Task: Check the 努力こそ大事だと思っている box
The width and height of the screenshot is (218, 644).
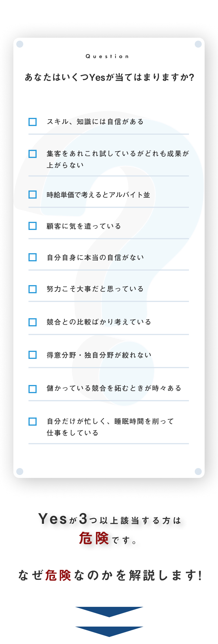Action: click(33, 289)
